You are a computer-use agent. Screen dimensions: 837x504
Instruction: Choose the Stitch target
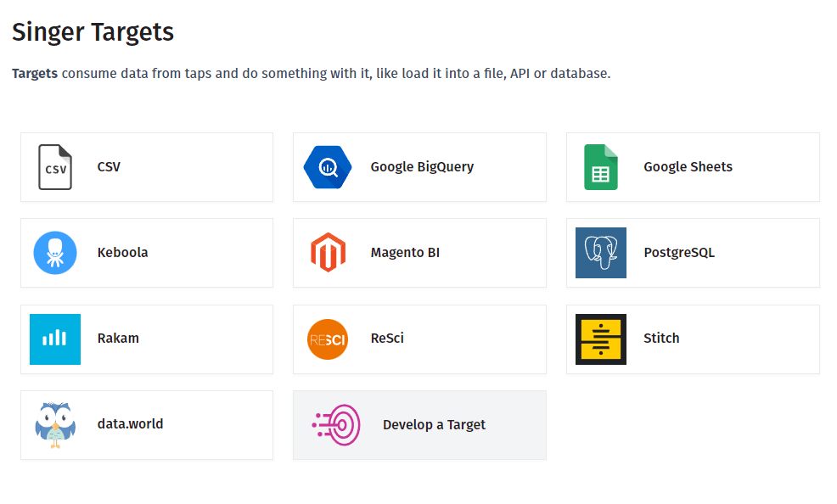693,339
